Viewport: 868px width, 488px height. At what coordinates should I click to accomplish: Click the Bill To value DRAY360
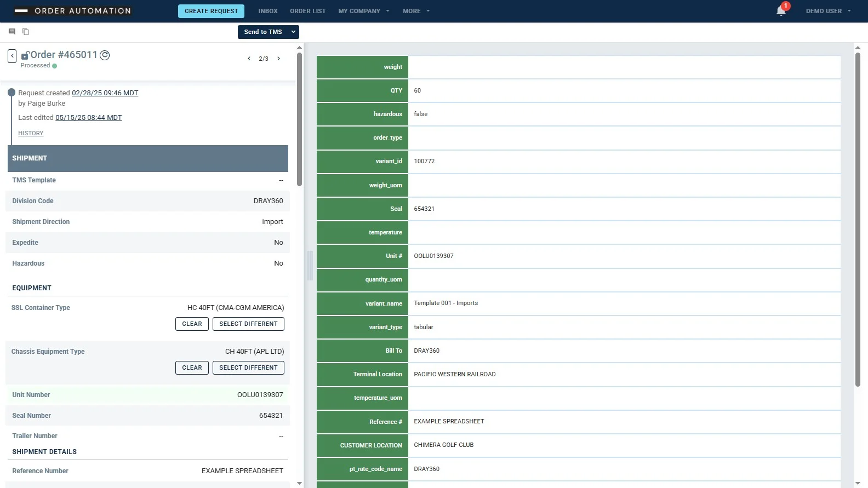pyautogui.click(x=427, y=351)
